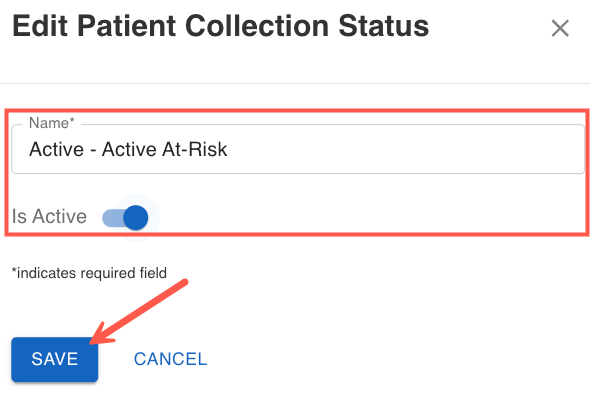Image resolution: width=590 pixels, height=394 pixels.
Task: Click the '*indicates required field' note
Action: [89, 273]
